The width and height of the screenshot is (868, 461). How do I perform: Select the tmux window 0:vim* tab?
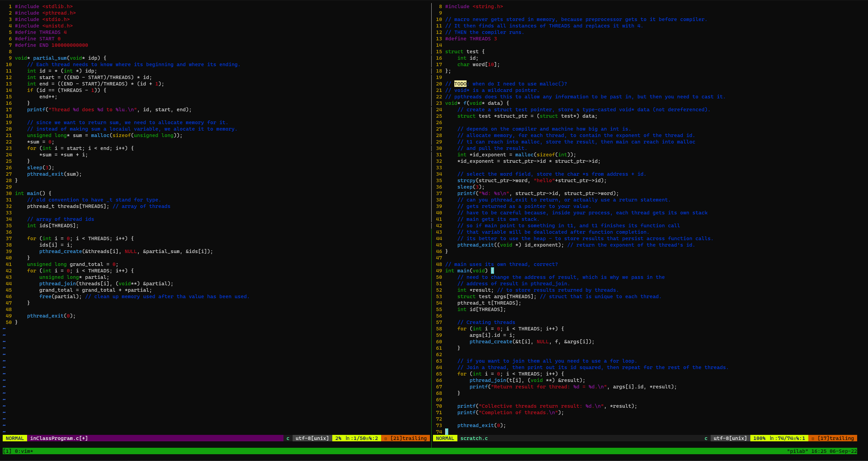[x=24, y=451]
